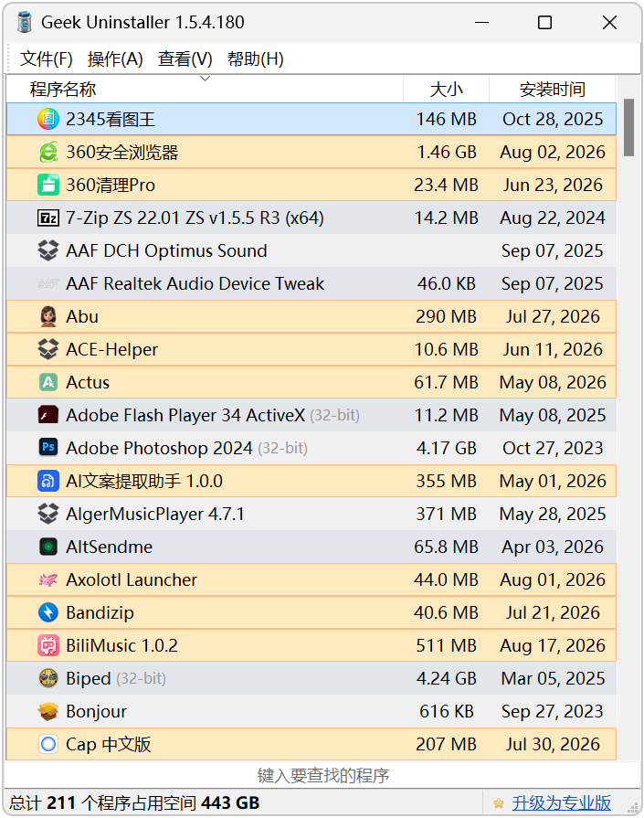Open the 帮助(H) menu
644x818 pixels.
[x=256, y=58]
